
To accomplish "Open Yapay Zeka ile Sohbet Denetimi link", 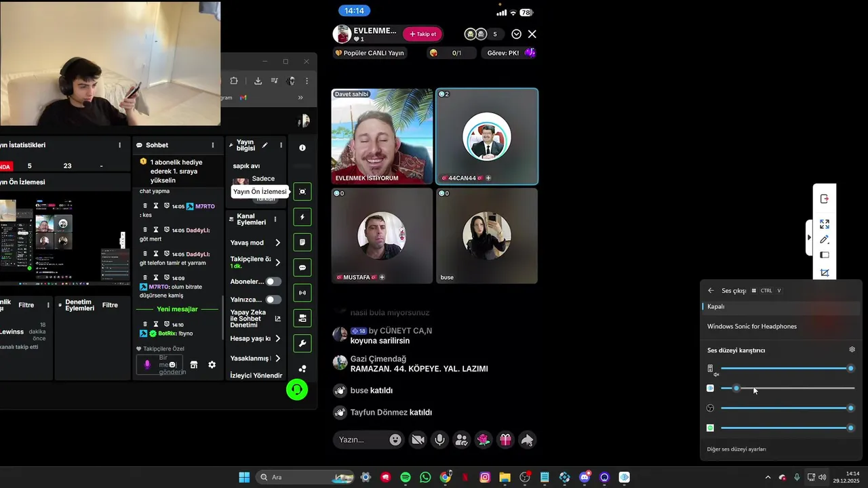I will (x=277, y=319).
